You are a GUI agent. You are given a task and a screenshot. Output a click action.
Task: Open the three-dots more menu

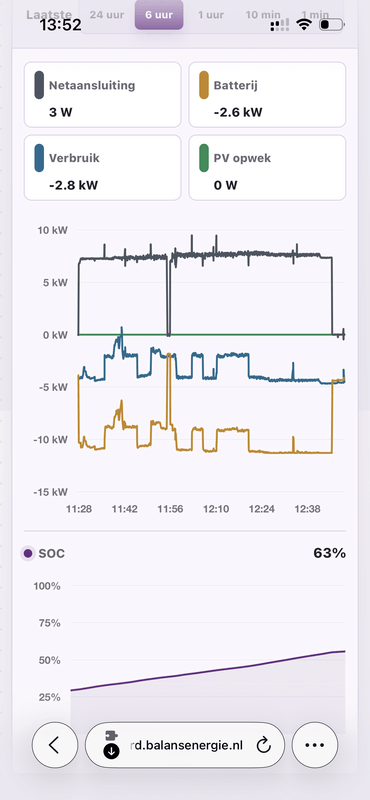pos(314,745)
